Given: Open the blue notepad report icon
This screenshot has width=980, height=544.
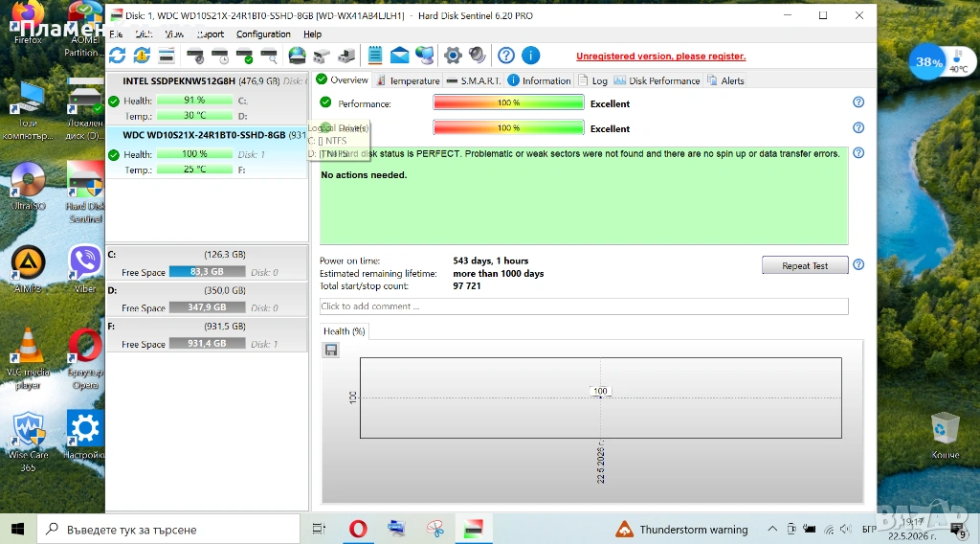Looking at the screenshot, I should pos(375,56).
